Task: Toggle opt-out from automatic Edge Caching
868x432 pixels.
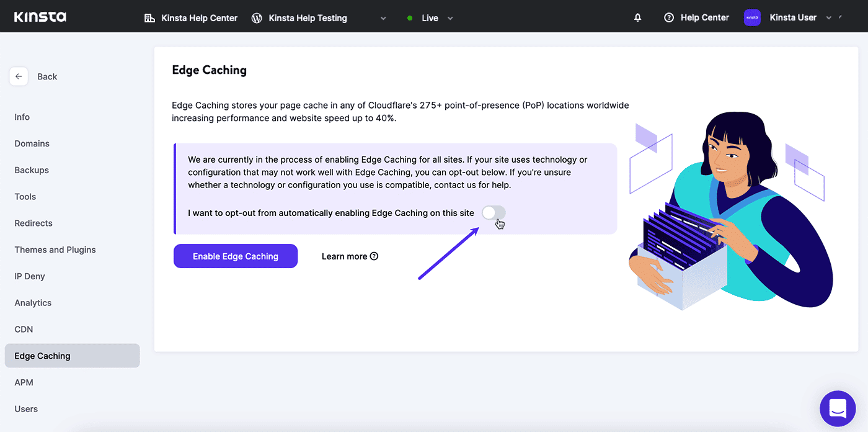Action: (493, 212)
